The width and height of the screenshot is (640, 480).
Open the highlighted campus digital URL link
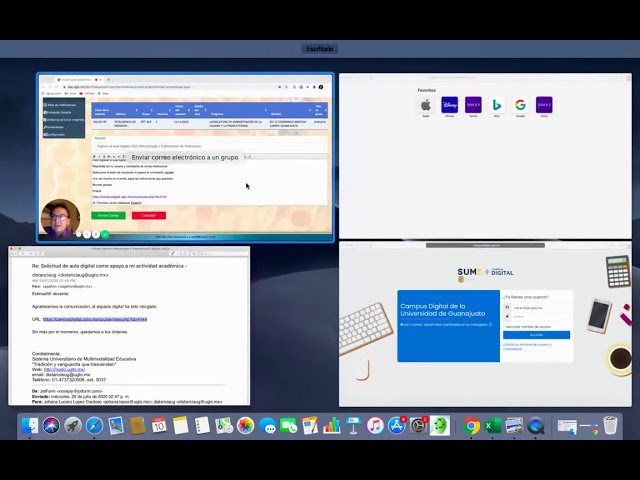[x=95, y=319]
